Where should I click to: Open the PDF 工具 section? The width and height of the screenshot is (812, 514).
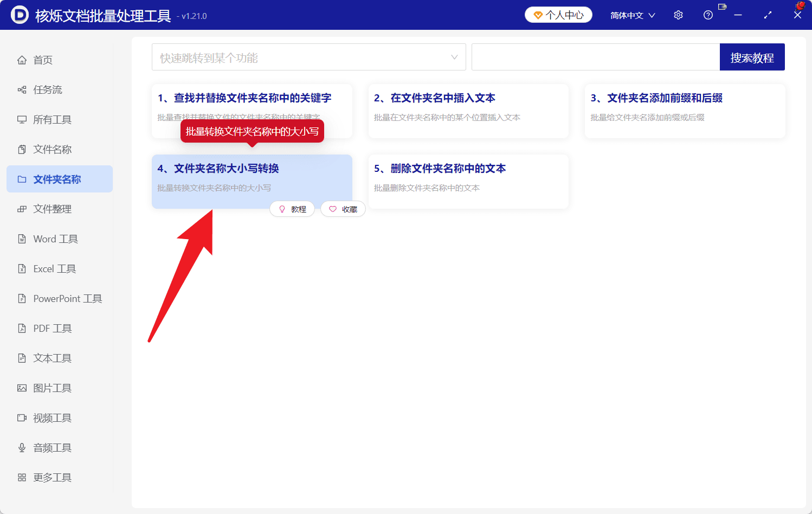(53, 328)
